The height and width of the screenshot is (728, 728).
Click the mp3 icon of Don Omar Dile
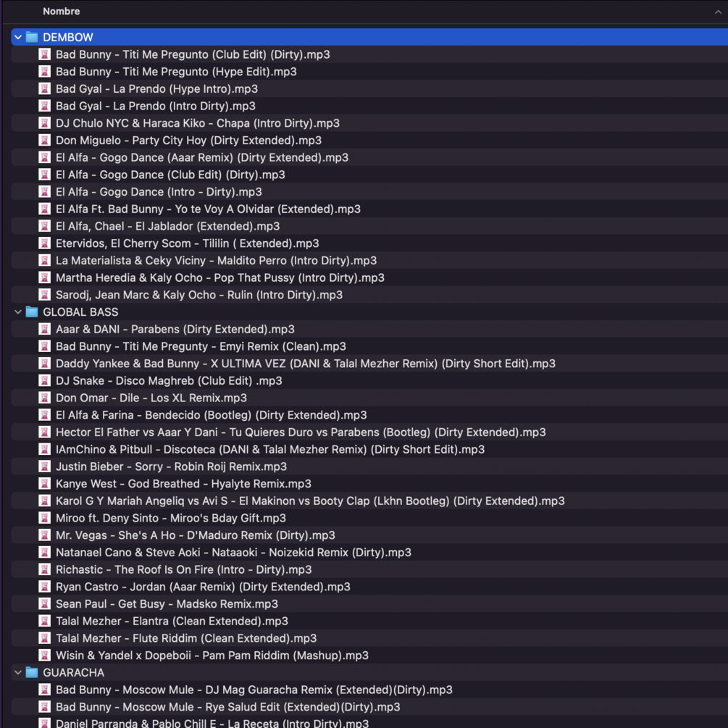[x=45, y=398]
